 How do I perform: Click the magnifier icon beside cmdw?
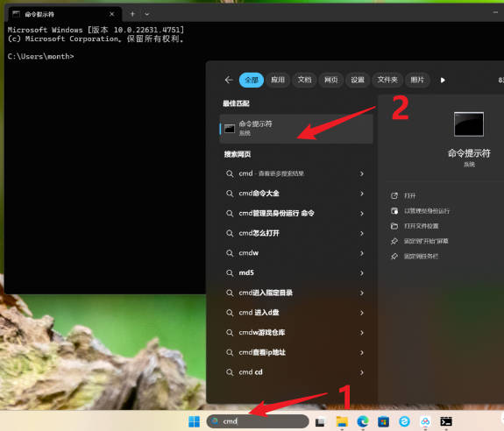pyautogui.click(x=230, y=253)
